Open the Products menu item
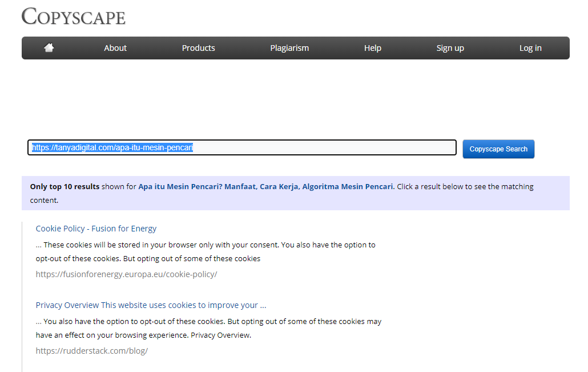 (x=198, y=48)
